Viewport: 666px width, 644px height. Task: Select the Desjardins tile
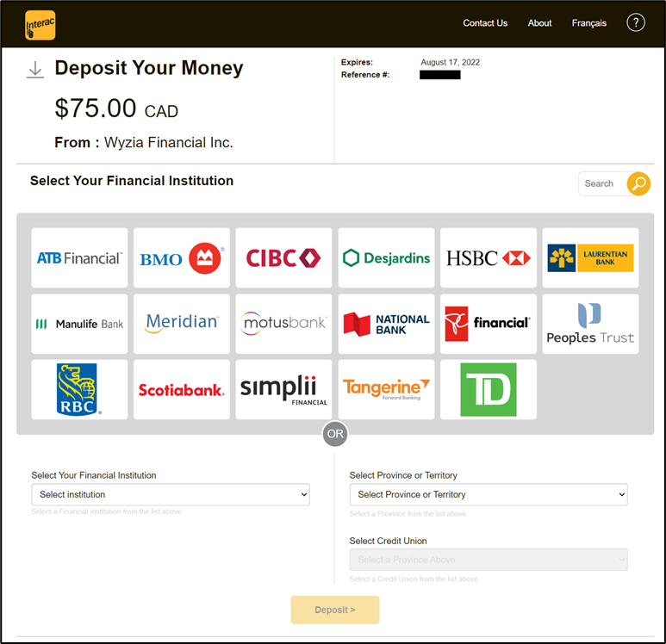[386, 257]
